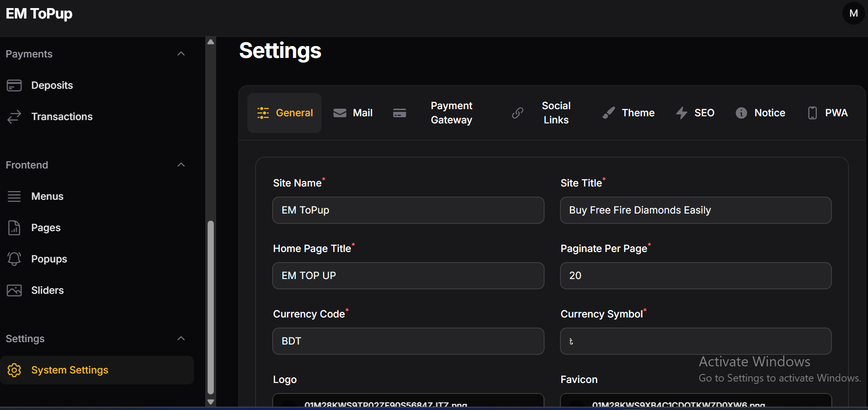Click the Social Links chain icon

[x=518, y=113]
